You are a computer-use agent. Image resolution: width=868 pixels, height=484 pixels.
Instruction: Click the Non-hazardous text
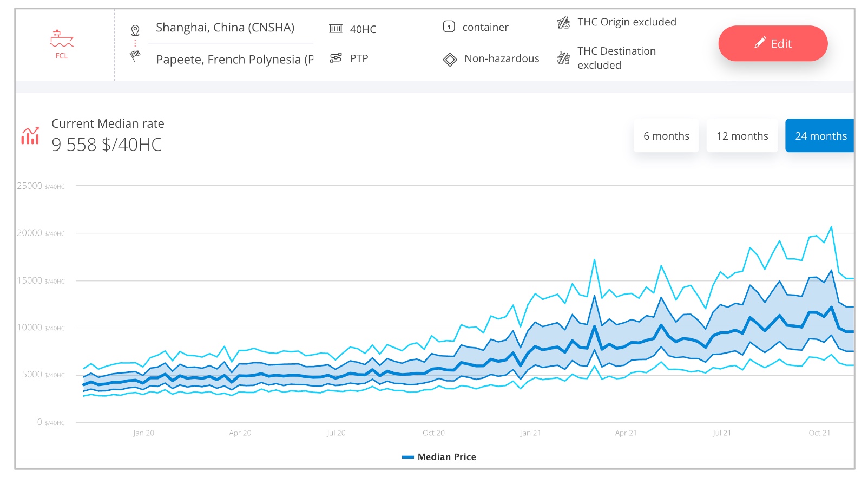[x=502, y=58]
